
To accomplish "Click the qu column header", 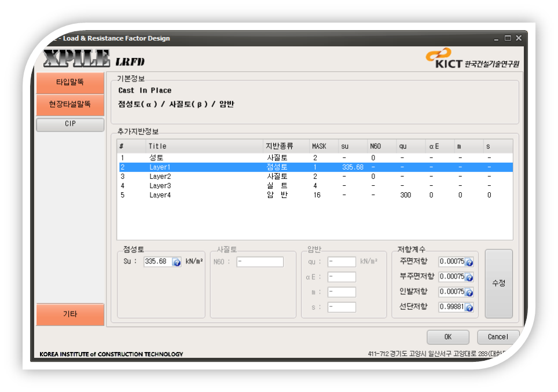I will [411, 146].
